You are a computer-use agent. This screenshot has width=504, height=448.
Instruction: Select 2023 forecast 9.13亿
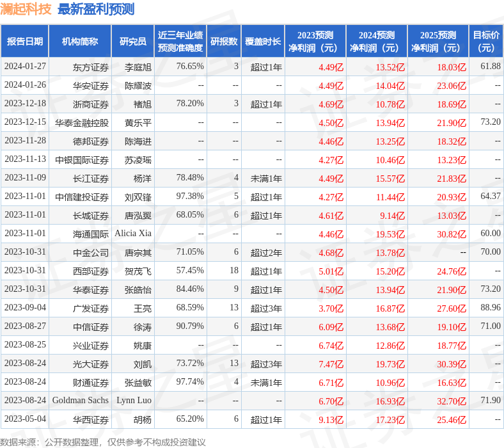(x=331, y=420)
